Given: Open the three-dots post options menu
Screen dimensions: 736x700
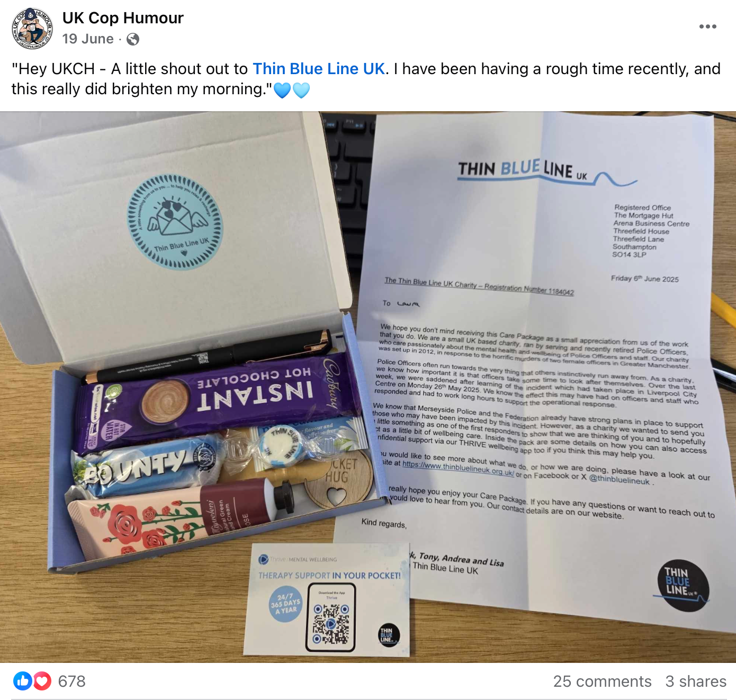Looking at the screenshot, I should [x=707, y=26].
